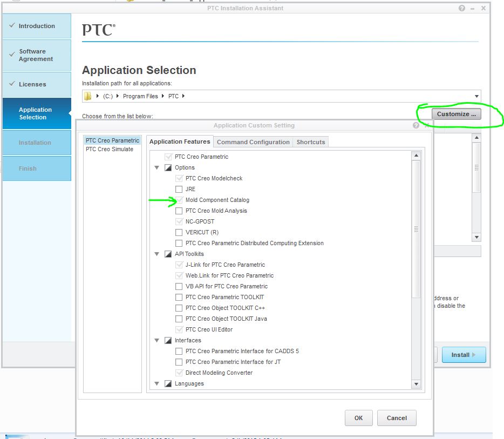Click (C:) drive in installation path

(x=108, y=96)
